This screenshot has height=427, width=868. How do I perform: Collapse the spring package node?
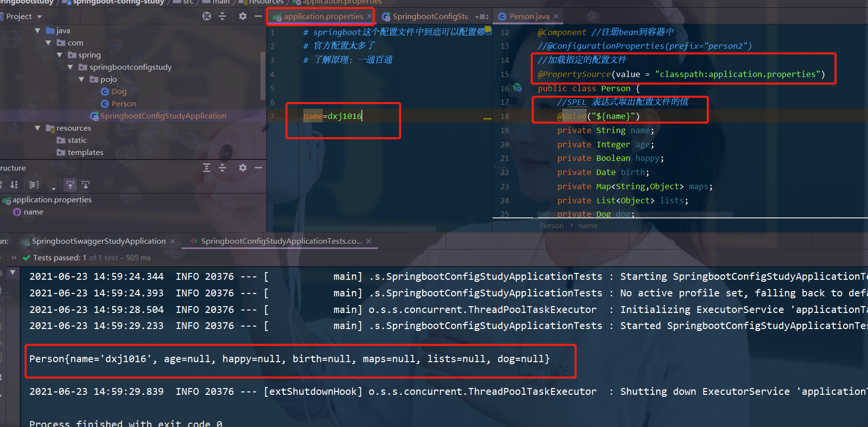[59, 55]
